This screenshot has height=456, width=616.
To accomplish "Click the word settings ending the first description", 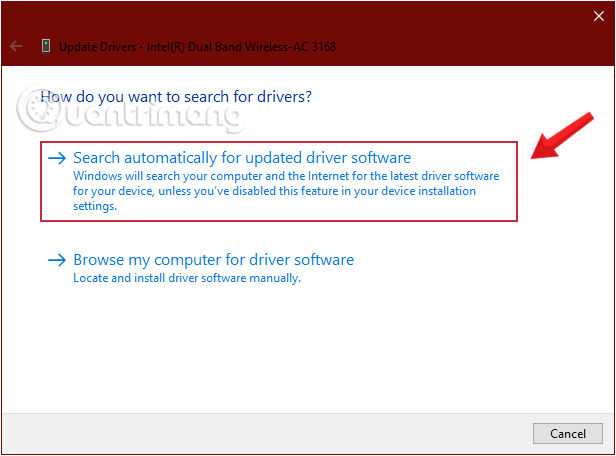I will [x=95, y=206].
